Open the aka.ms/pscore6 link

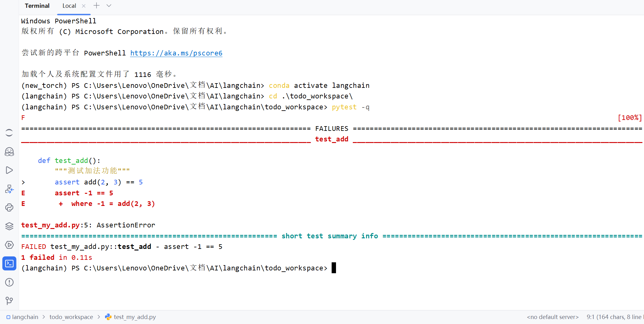point(176,53)
